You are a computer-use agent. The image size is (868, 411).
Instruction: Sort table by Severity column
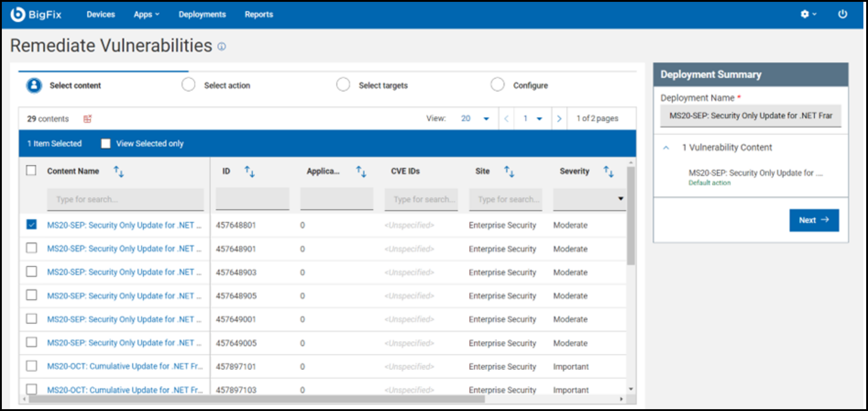point(608,172)
